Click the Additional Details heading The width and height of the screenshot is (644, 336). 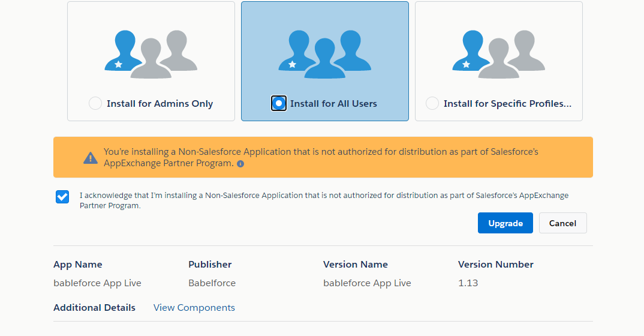94,308
